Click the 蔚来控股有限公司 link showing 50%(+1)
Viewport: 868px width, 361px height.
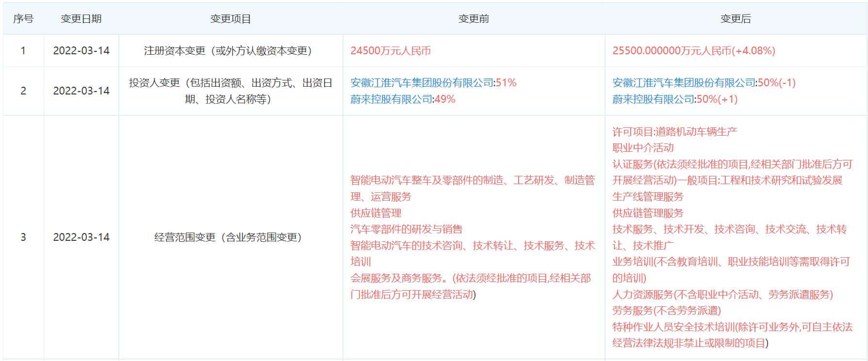tap(653, 99)
